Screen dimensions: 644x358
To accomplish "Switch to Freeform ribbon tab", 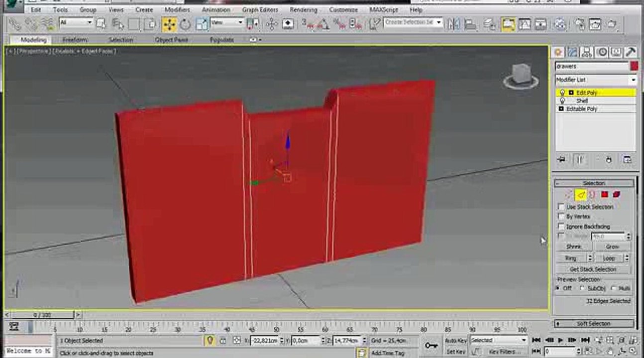I will tap(75, 40).
